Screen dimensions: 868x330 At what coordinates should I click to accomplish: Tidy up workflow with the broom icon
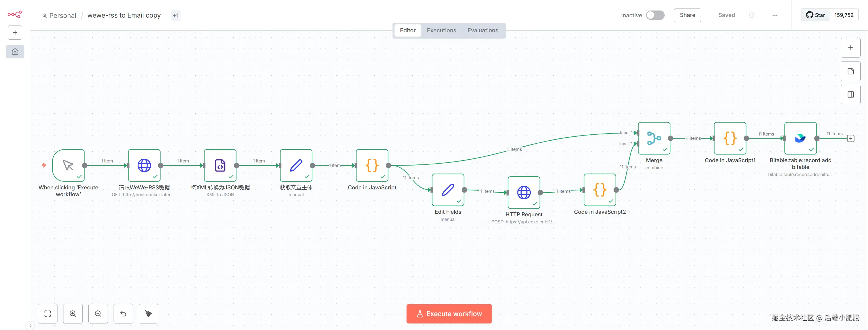tap(148, 314)
